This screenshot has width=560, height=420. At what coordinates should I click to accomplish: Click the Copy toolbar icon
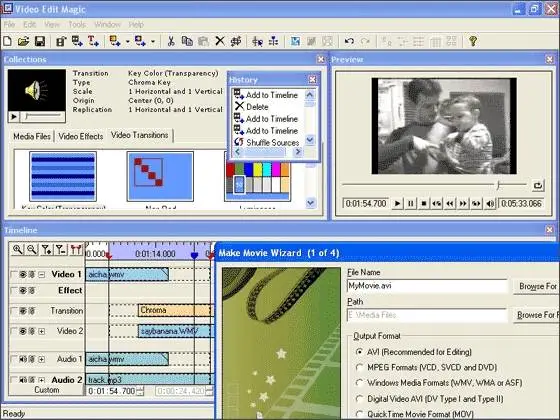click(x=187, y=41)
